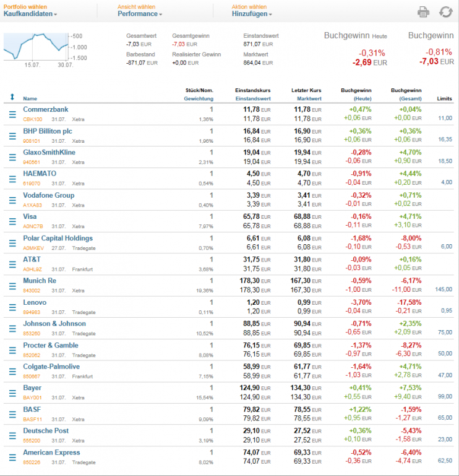Open the row menu icon for Johnson & Johnson
This screenshot has height=476, width=459.
pyautogui.click(x=12, y=328)
